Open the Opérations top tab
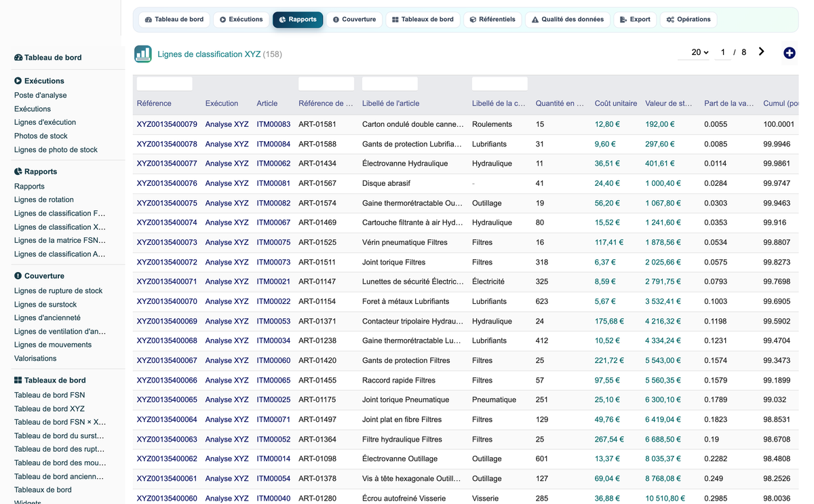814x504 pixels. (x=689, y=20)
